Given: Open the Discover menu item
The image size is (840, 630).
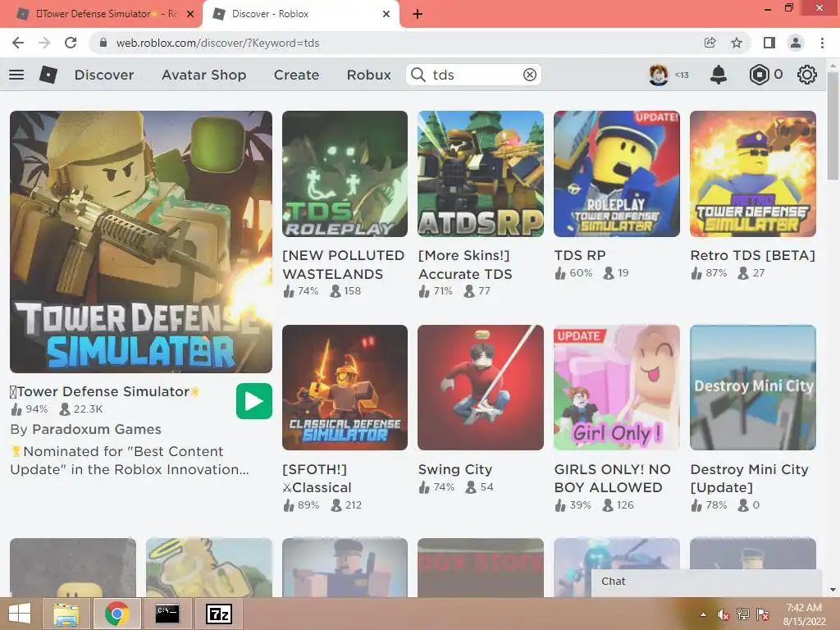Looking at the screenshot, I should point(104,75).
